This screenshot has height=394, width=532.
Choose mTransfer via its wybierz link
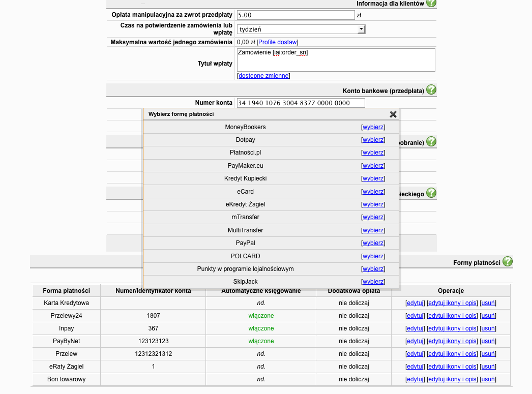pyautogui.click(x=373, y=217)
